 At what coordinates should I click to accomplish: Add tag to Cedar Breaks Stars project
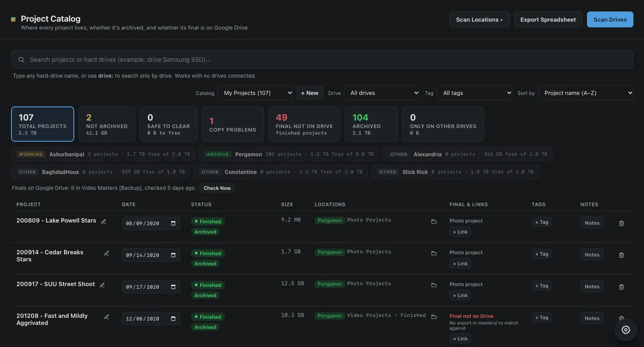click(x=541, y=254)
